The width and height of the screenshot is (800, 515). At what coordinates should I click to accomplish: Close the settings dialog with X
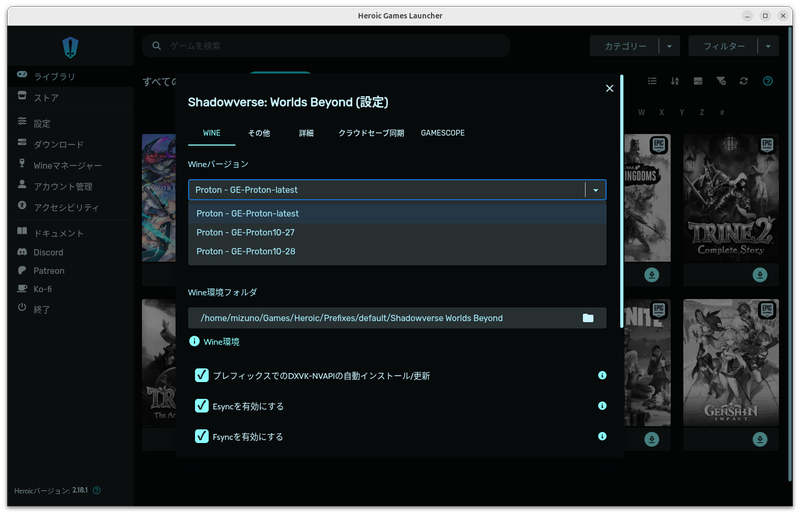(x=609, y=88)
